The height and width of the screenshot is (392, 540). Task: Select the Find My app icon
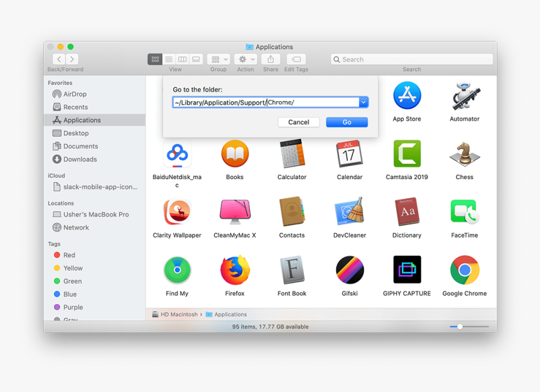tap(177, 270)
